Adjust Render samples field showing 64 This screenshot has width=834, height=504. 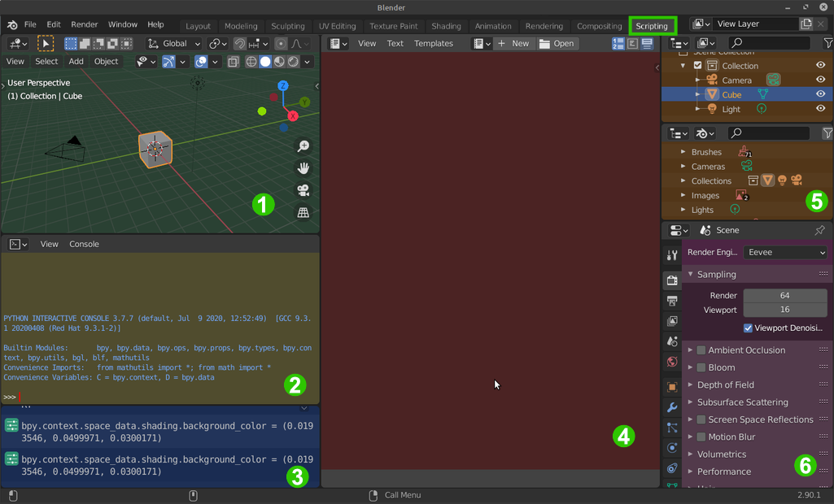(x=785, y=296)
